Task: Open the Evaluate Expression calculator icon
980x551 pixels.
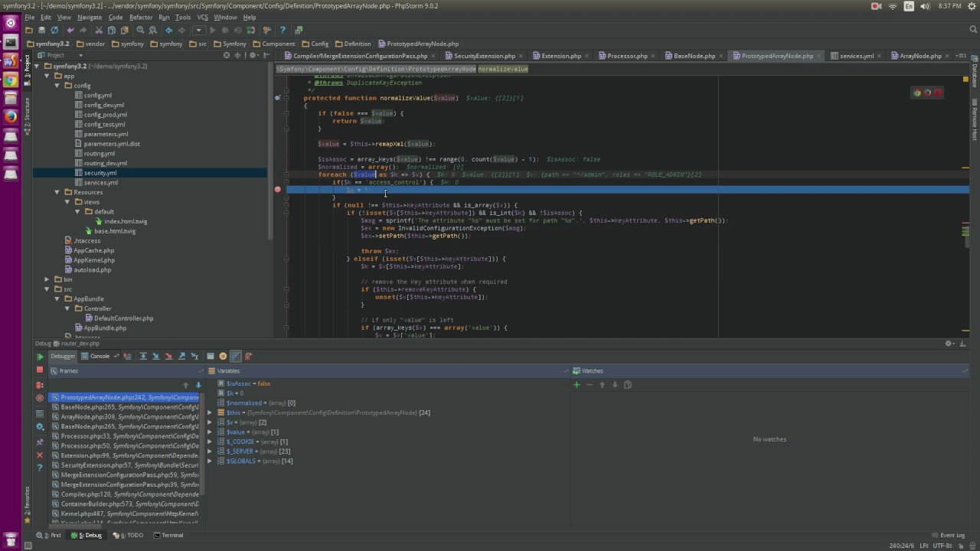Action: [211, 356]
